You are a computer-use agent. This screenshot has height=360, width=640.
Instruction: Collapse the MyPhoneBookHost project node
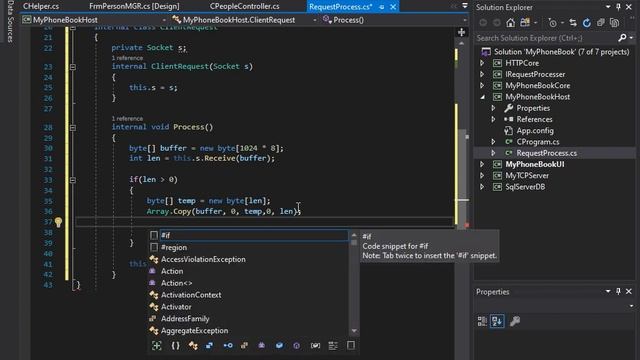click(482, 97)
